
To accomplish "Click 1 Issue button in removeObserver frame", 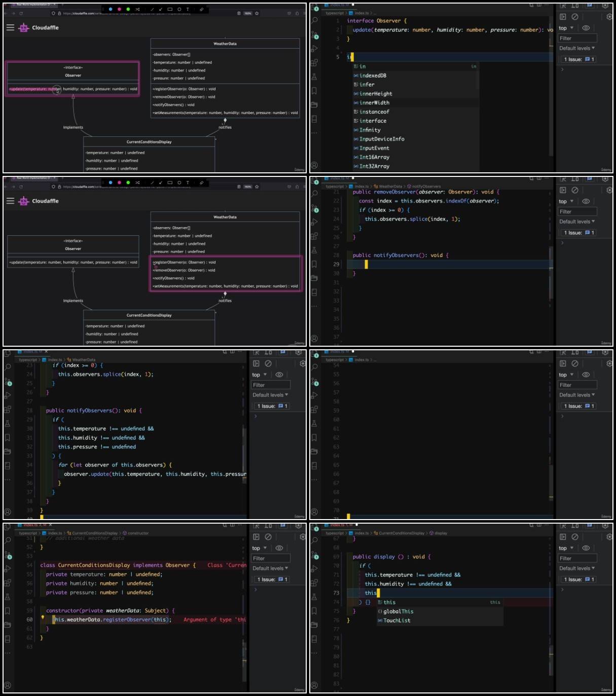I will (x=578, y=233).
